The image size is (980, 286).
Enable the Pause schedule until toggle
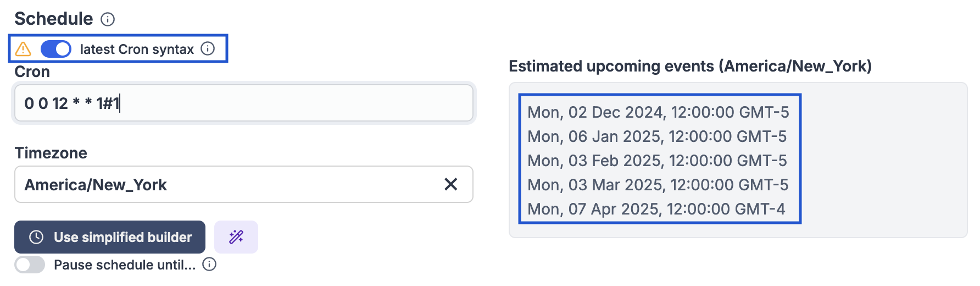(30, 265)
